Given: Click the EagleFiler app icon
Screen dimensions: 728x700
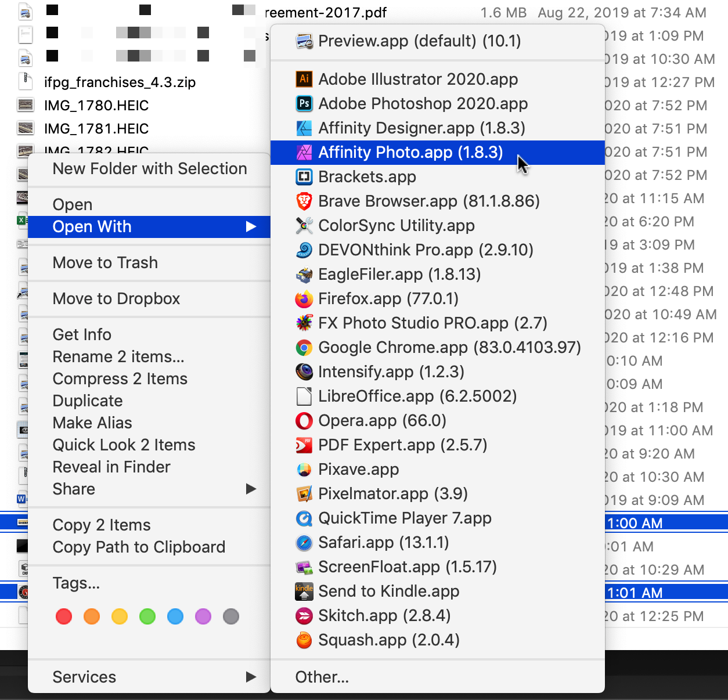Looking at the screenshot, I should tap(304, 275).
